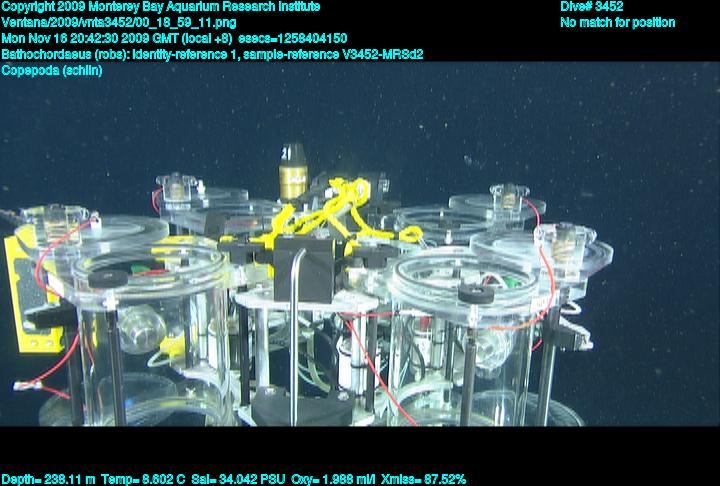
Task: Click the gold cylinder numbered 21
Action: 293,171
